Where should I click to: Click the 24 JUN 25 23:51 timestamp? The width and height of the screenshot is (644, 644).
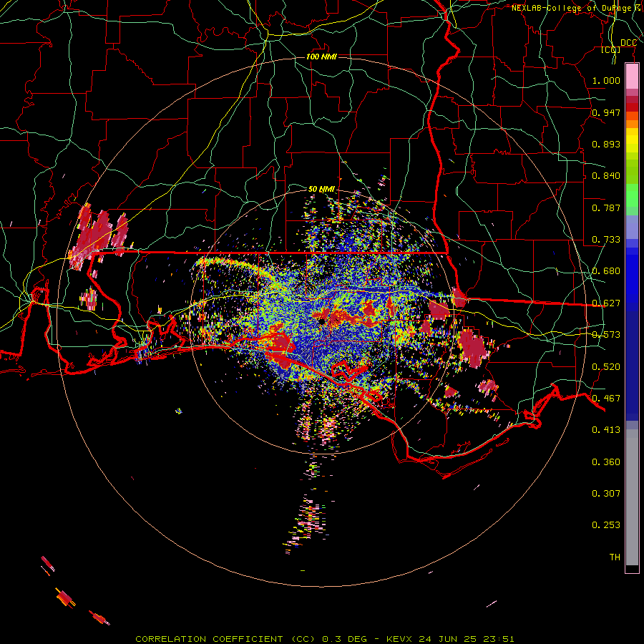tap(467, 639)
